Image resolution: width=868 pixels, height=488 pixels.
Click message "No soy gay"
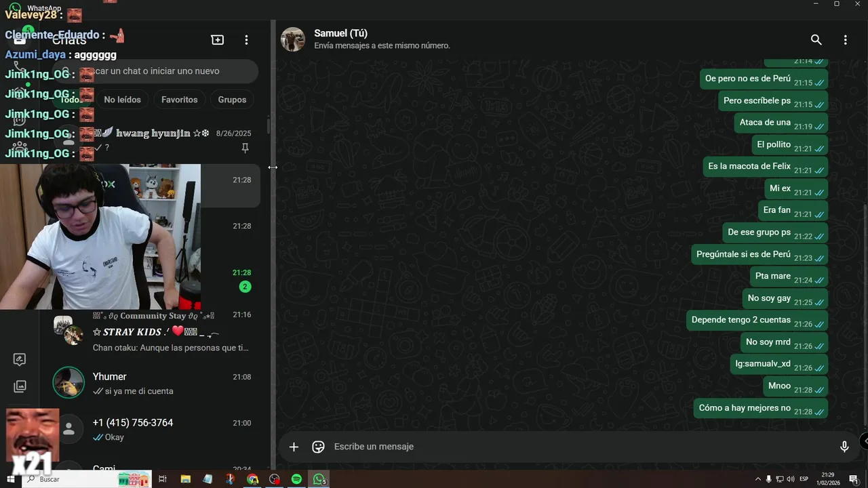(785, 298)
